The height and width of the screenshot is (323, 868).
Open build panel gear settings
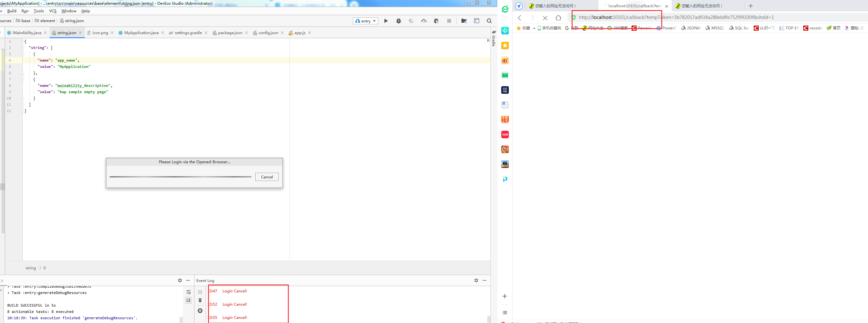[180, 280]
